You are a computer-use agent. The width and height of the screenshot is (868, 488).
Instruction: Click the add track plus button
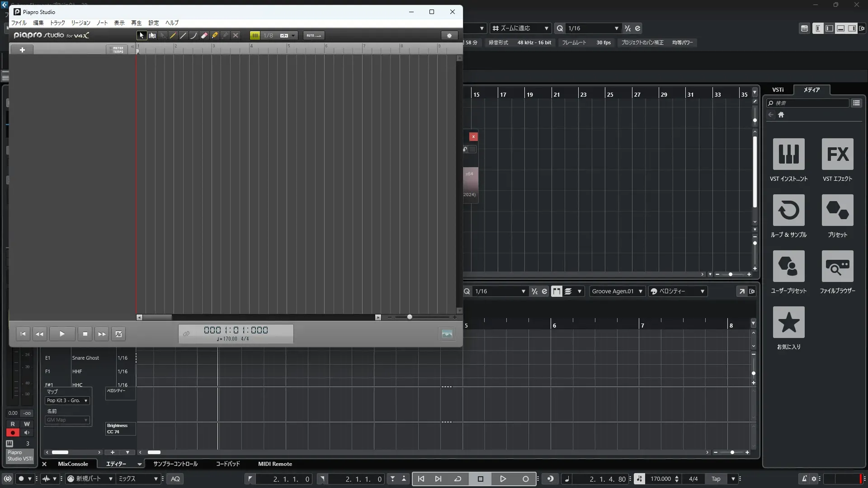click(22, 50)
